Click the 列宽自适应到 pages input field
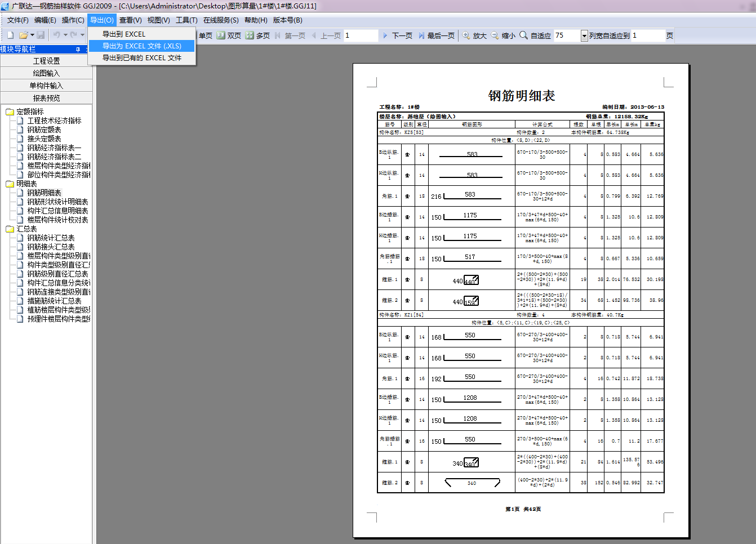 click(x=648, y=35)
